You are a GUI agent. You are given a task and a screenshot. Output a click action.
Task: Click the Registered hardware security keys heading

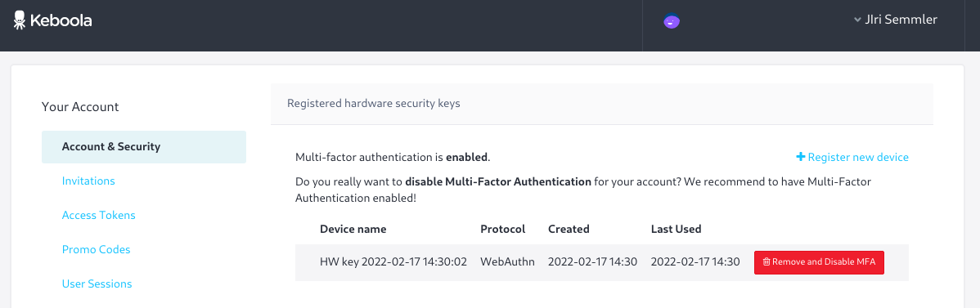pyautogui.click(x=373, y=104)
